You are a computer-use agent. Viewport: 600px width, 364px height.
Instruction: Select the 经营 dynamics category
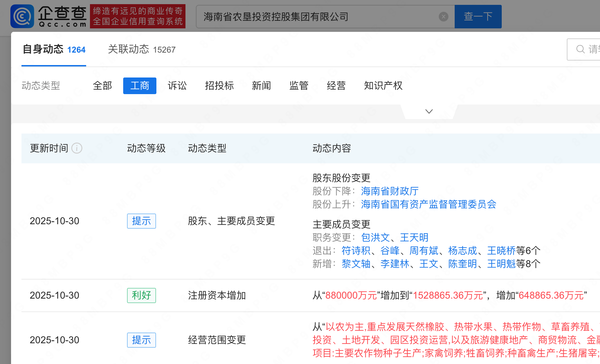click(x=336, y=85)
